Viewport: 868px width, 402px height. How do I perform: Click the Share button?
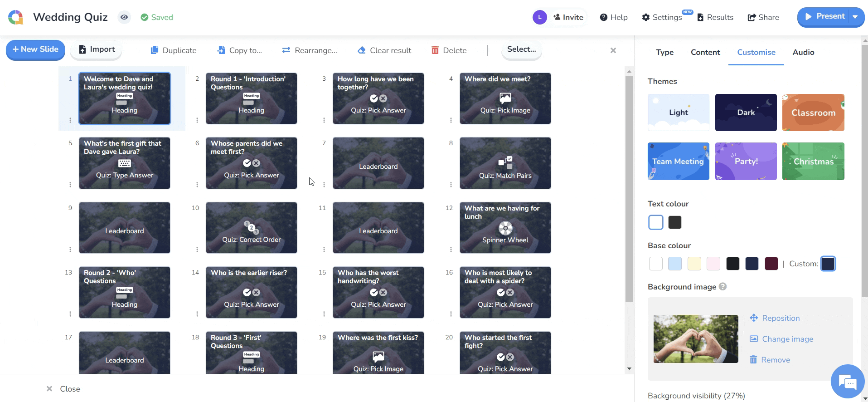coord(763,17)
